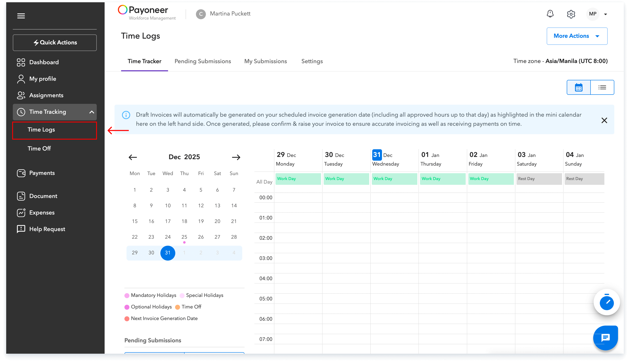
Task: Open the Payments sidebar item
Action: [x=42, y=173]
